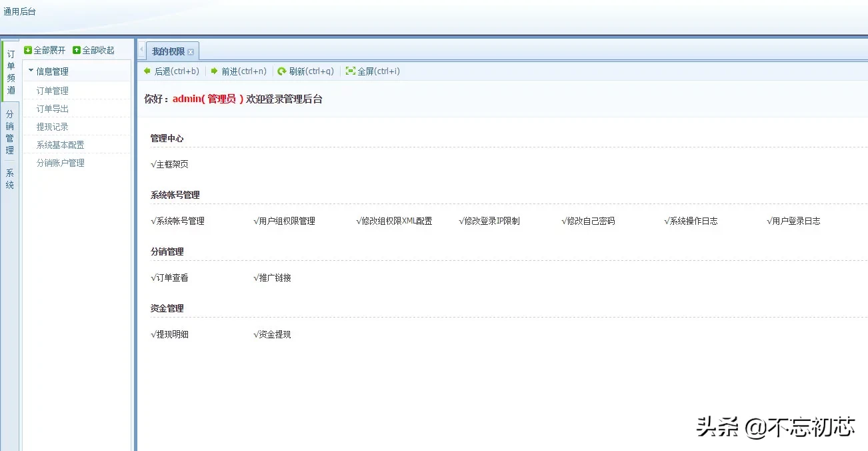This screenshot has height=451, width=868.
Task: Click the 分销管理 section heading in content
Action: (x=167, y=252)
